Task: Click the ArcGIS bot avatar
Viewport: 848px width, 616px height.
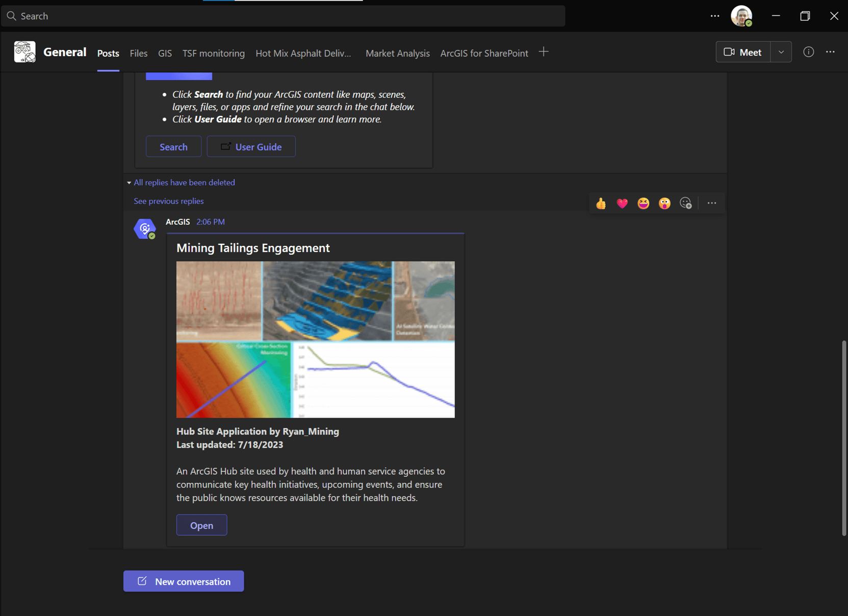Action: click(145, 228)
